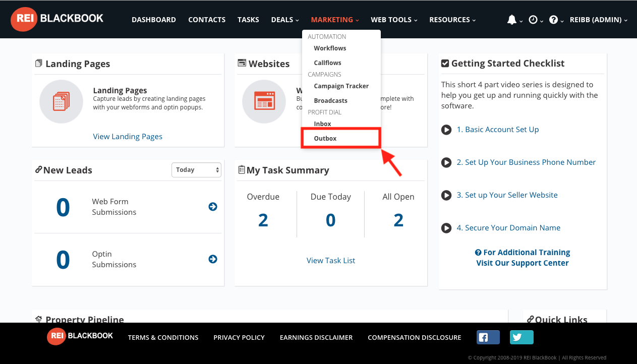637x364 pixels.
Task: Click the All Open tasks count
Action: [398, 220]
